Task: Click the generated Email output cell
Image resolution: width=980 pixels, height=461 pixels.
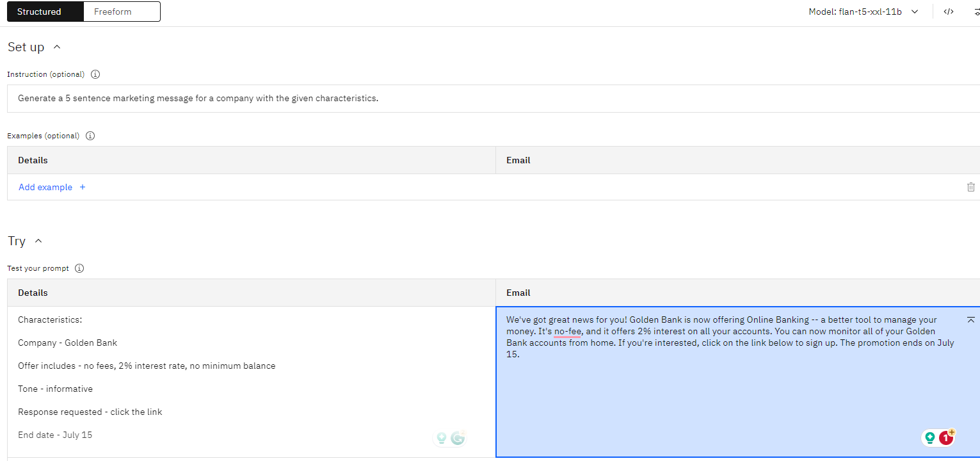Action: tap(738, 382)
